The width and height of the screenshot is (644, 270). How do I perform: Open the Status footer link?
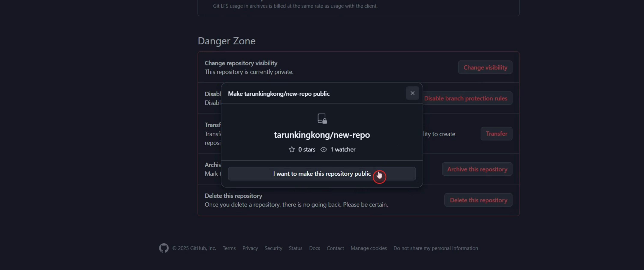pos(295,248)
